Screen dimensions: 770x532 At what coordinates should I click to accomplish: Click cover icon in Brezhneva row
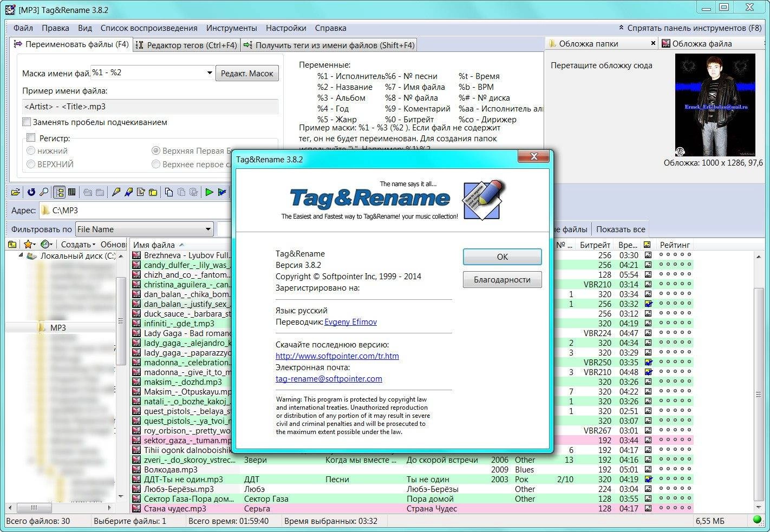point(648,255)
